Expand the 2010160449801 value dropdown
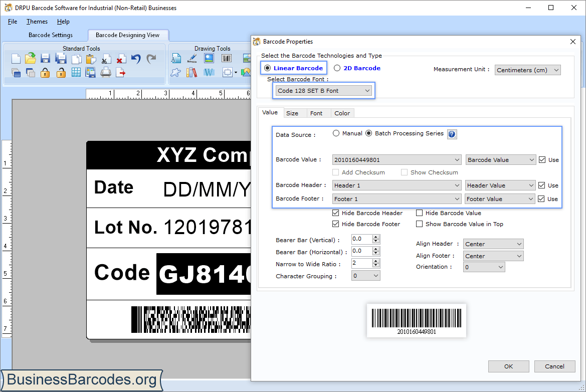Screen dimensions: 586x392 coord(397,160)
